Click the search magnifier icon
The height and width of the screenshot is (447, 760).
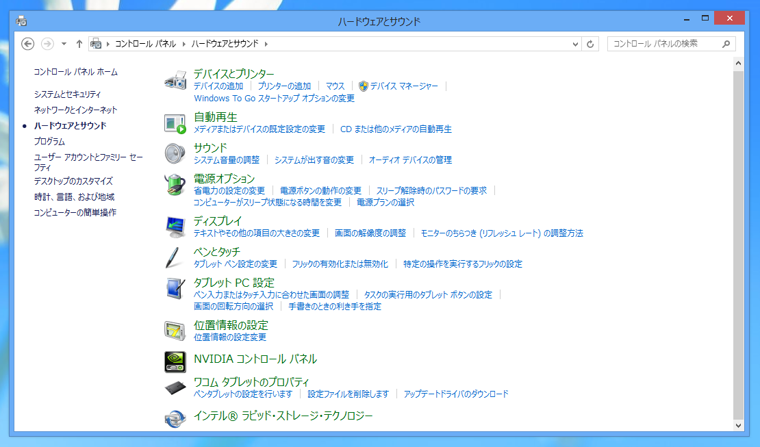click(726, 44)
